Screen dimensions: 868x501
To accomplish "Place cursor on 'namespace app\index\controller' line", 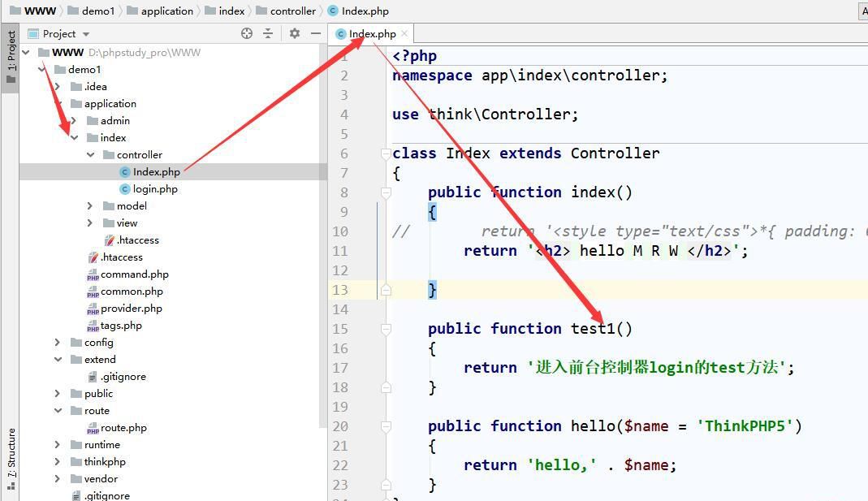I will 529,76.
